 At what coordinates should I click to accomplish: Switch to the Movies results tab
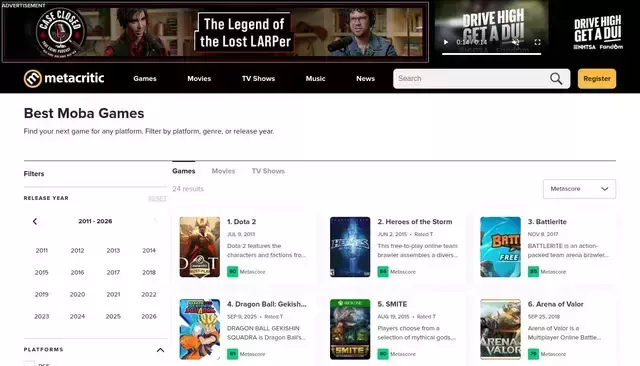tap(223, 171)
